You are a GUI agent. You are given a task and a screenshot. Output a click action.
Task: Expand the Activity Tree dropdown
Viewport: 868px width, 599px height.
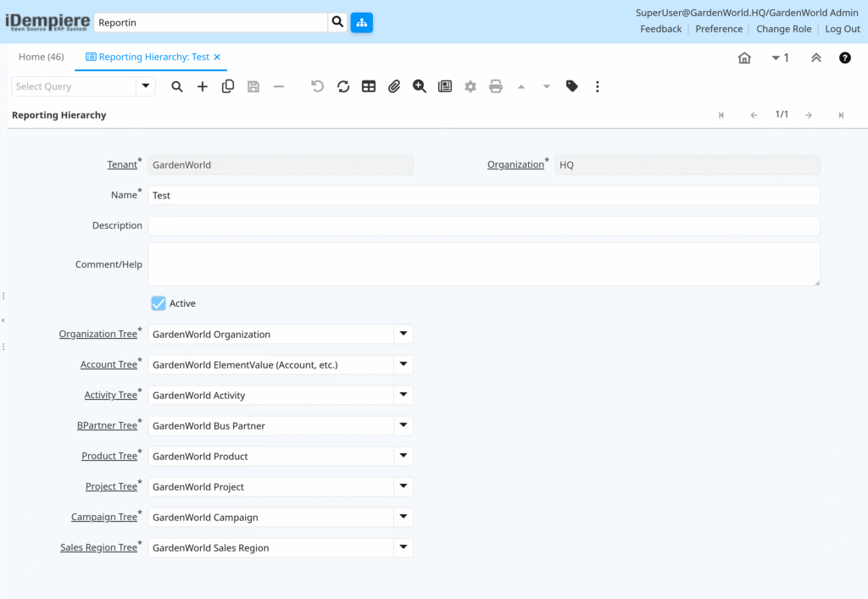[x=403, y=395]
